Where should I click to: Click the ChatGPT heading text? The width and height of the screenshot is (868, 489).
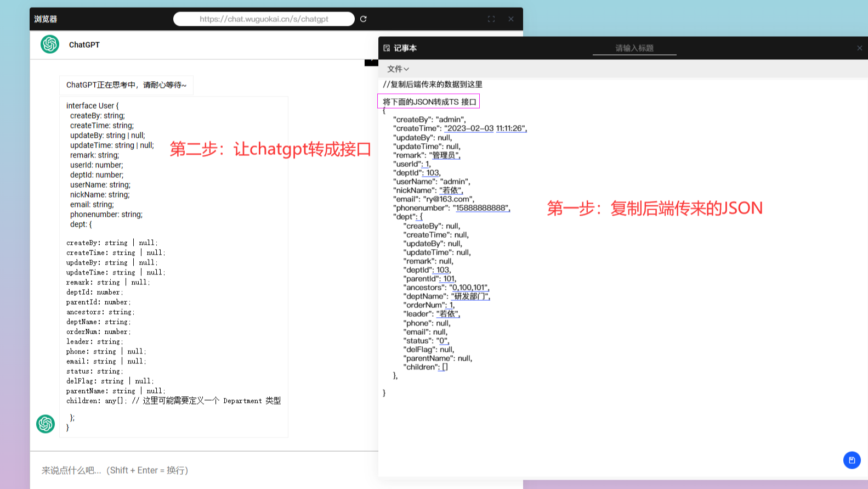coord(84,44)
